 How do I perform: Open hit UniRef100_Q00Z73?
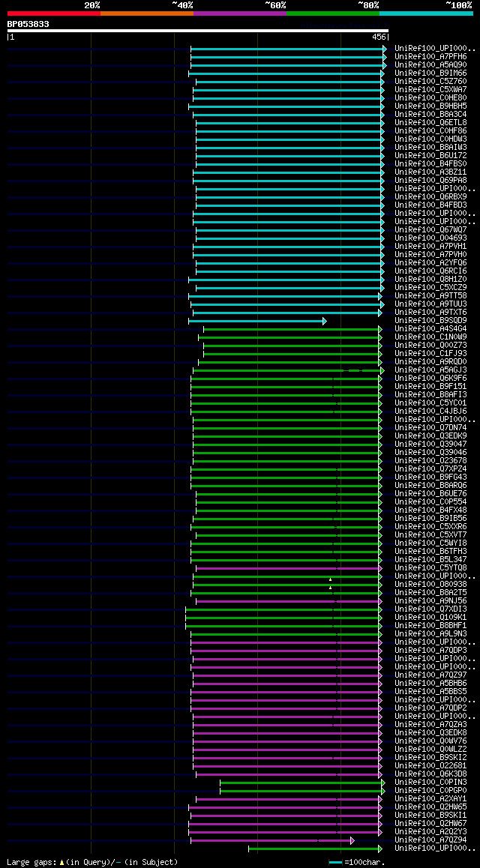coord(430,346)
